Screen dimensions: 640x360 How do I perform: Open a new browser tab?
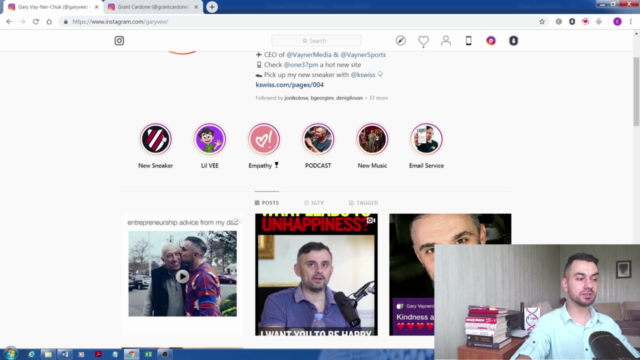pyautogui.click(x=212, y=7)
